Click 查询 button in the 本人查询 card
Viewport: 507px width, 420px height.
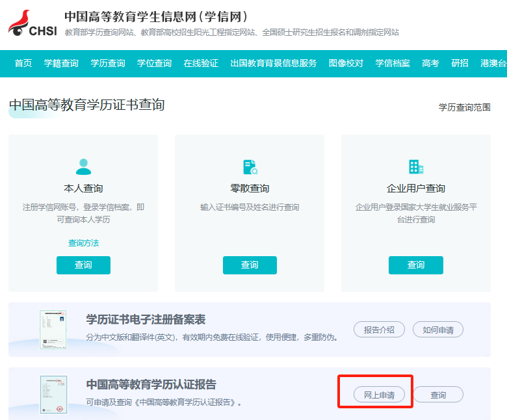[83, 265]
